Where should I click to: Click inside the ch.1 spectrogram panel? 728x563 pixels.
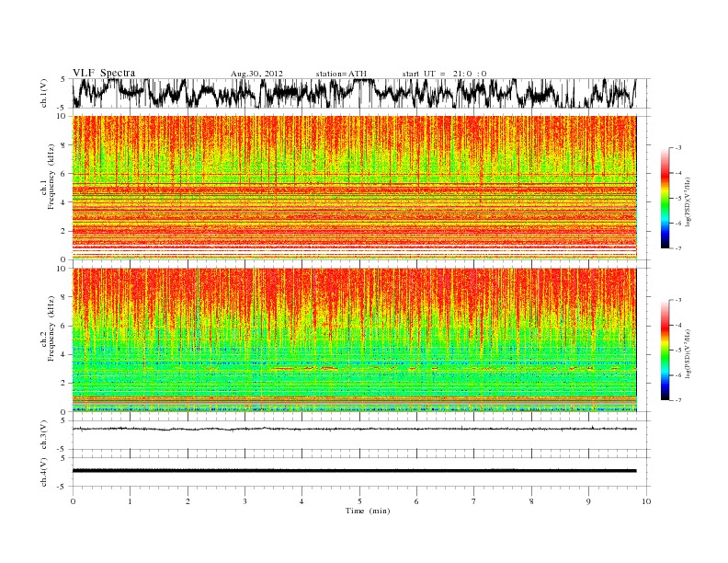pos(354,188)
